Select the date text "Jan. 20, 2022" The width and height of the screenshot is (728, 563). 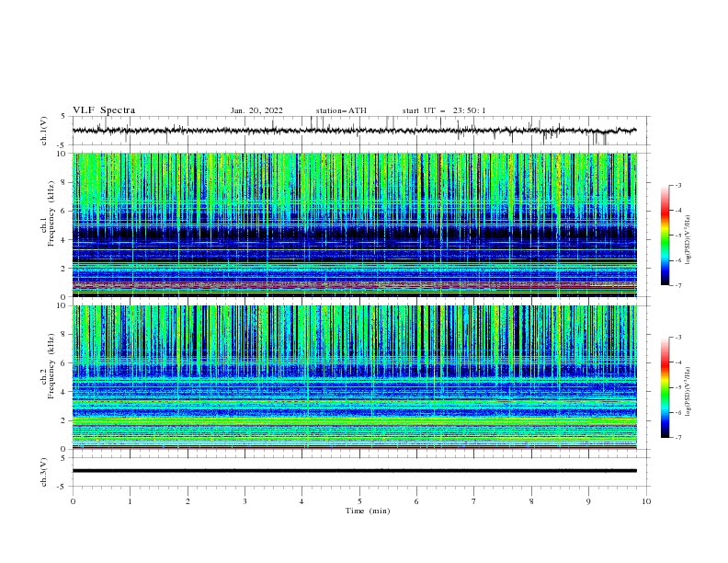pyautogui.click(x=256, y=110)
